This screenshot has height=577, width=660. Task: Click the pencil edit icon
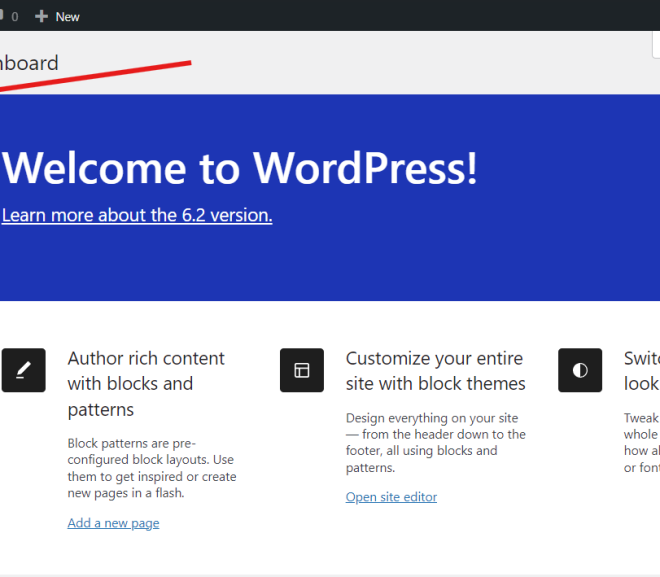(x=24, y=370)
